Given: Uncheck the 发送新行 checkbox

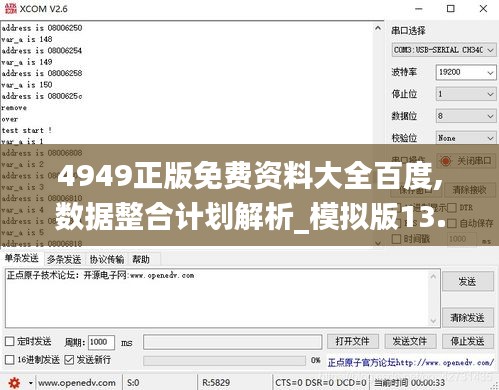Looking at the screenshot, I should click(69, 360).
